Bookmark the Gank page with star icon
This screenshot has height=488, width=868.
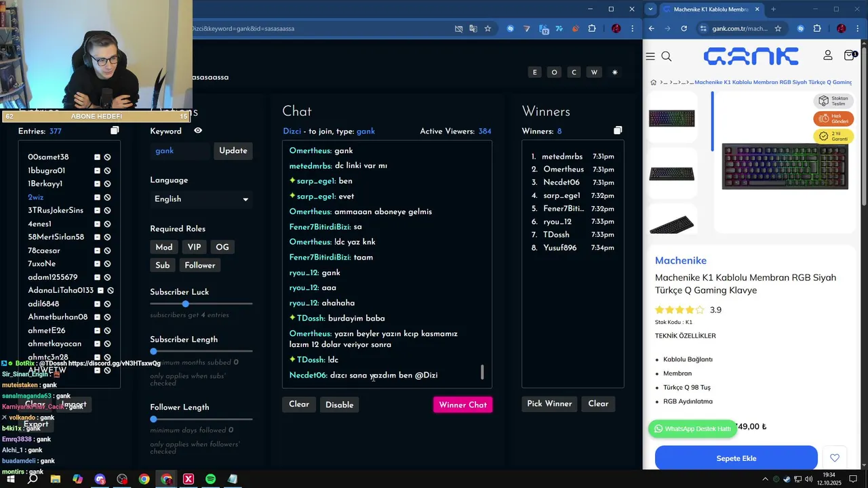(x=778, y=28)
